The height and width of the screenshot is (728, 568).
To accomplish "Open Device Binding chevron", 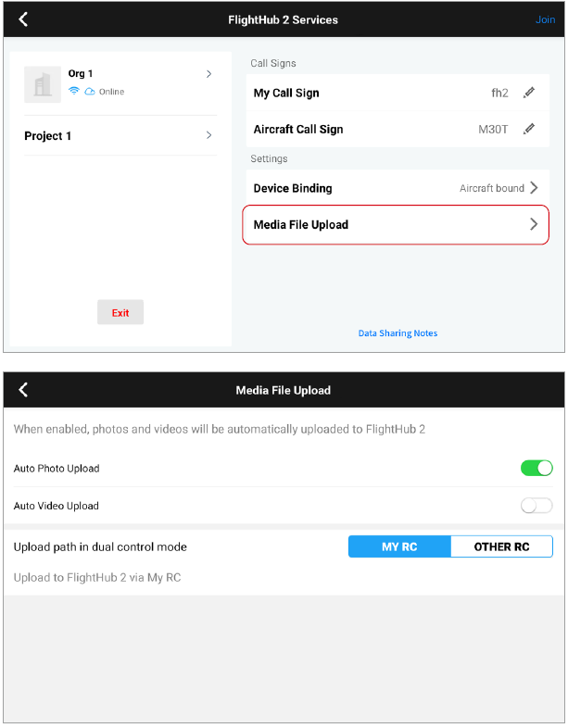I will point(534,188).
